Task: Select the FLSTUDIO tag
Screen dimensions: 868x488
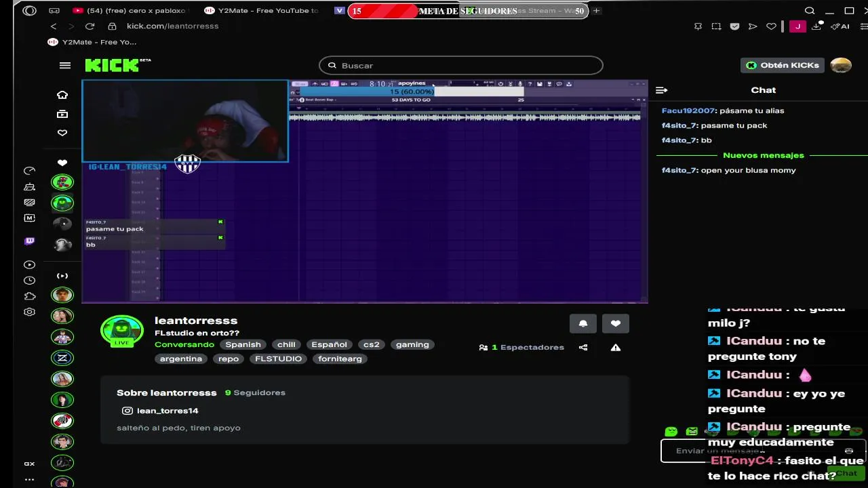Action: (278, 359)
